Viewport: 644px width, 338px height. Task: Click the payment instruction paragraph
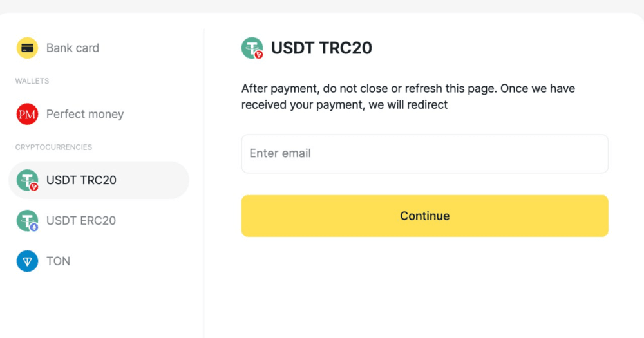tap(408, 96)
